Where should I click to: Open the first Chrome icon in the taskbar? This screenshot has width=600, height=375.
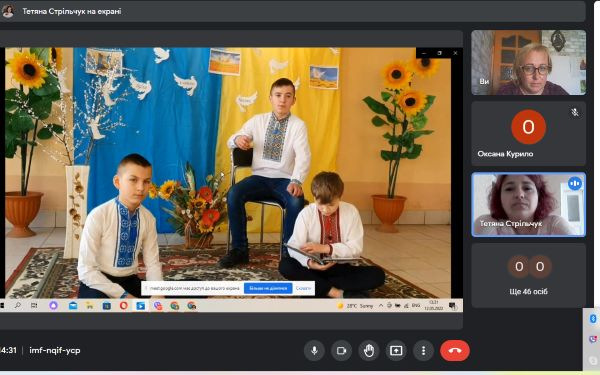pos(174,305)
